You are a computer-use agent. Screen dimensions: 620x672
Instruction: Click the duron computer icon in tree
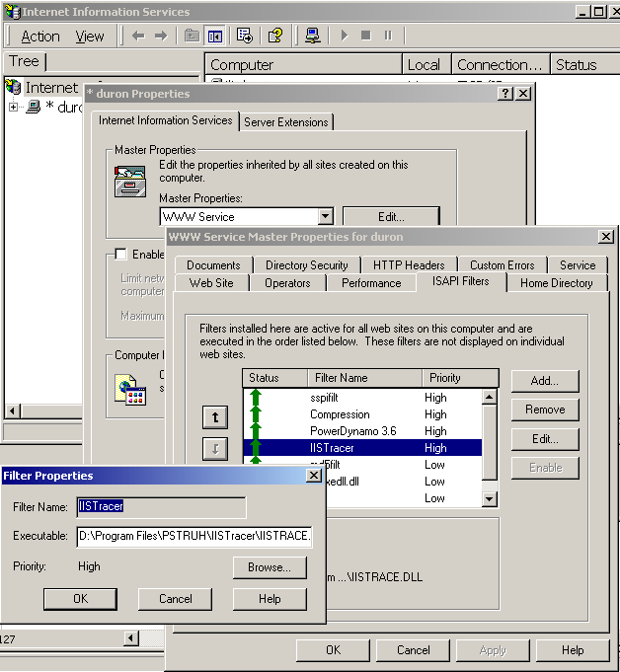pyautogui.click(x=34, y=107)
